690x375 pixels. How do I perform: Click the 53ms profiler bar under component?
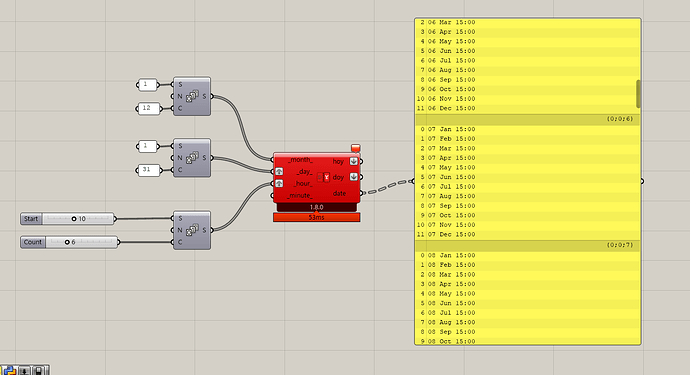point(316,217)
